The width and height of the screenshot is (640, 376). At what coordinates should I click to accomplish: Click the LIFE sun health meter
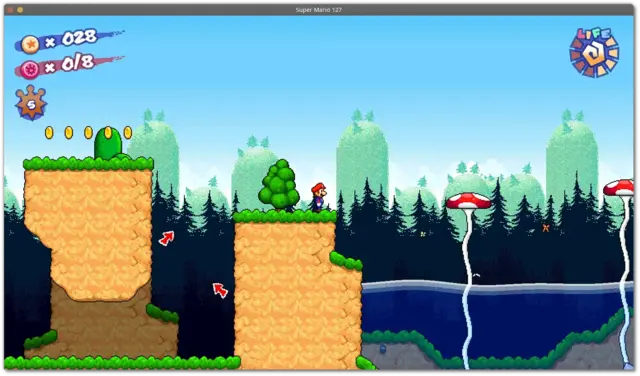[595, 52]
